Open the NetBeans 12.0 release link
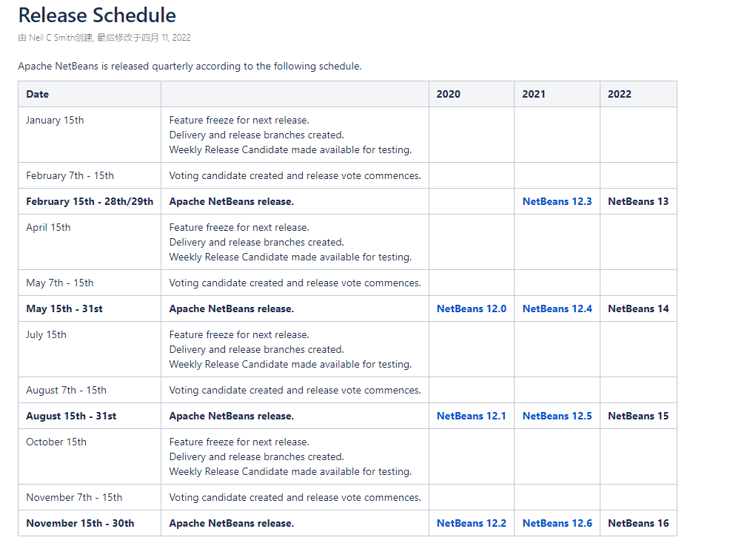 (x=471, y=308)
